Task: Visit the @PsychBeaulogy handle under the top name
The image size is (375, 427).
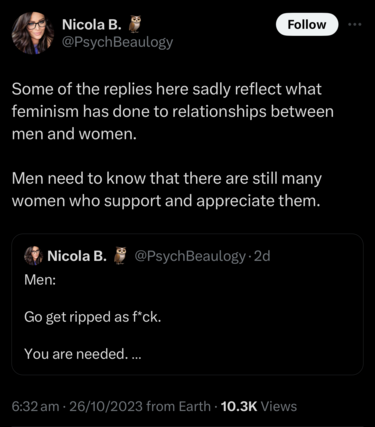Action: click(117, 42)
